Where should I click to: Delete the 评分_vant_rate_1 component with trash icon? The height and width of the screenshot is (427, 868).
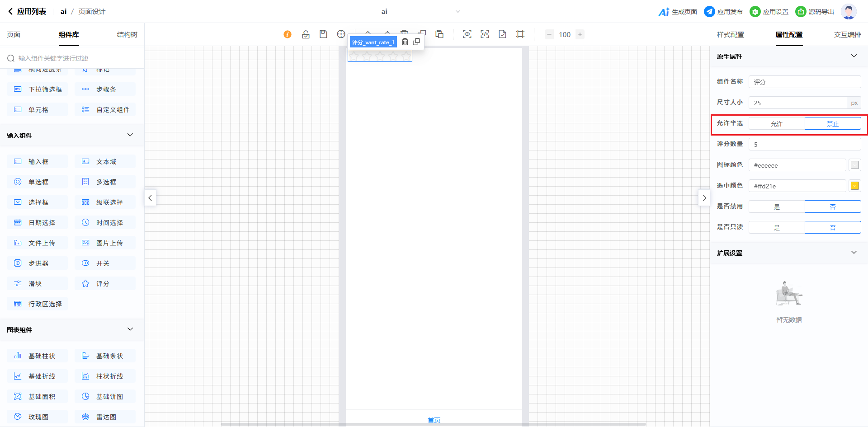point(405,42)
